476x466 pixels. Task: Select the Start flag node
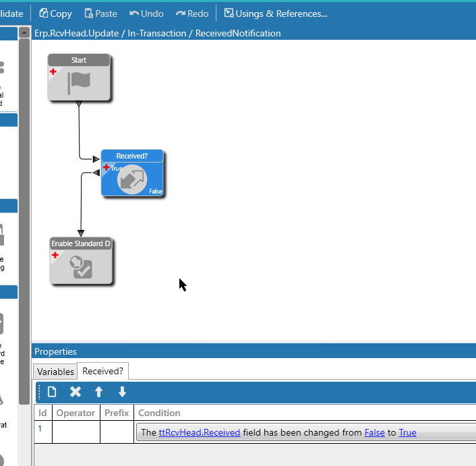click(79, 77)
